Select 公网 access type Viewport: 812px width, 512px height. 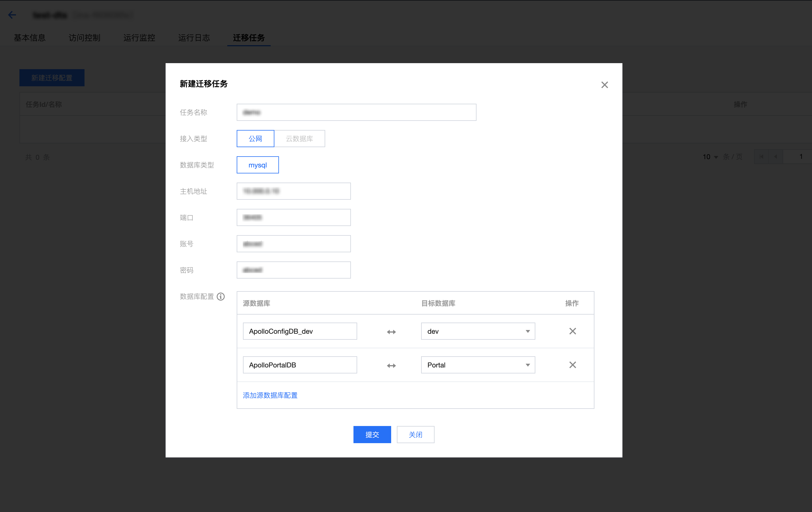pyautogui.click(x=255, y=138)
